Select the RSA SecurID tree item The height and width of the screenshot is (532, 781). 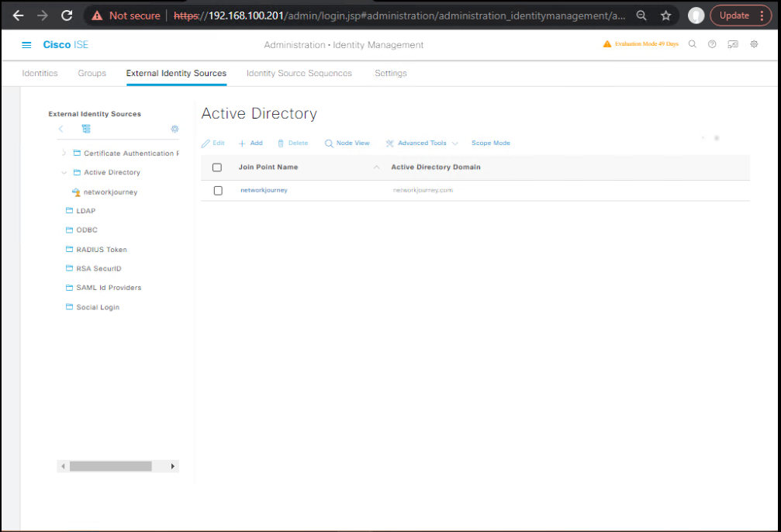point(98,268)
